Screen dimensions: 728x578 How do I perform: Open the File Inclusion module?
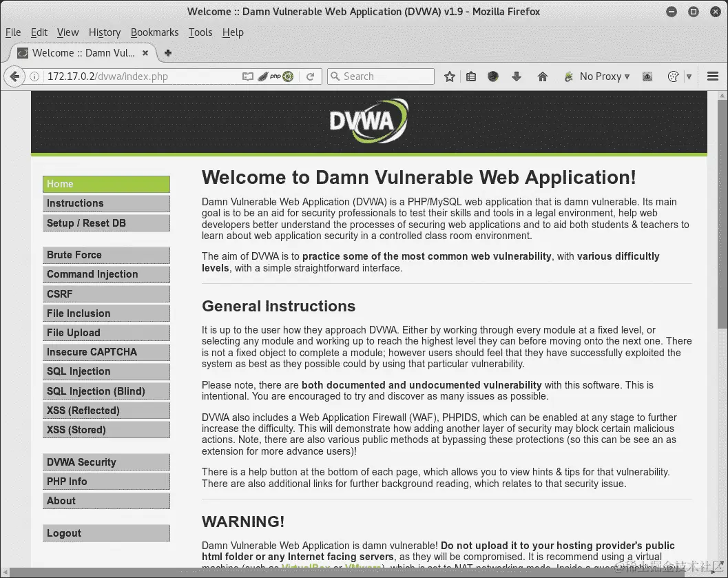pyautogui.click(x=106, y=313)
